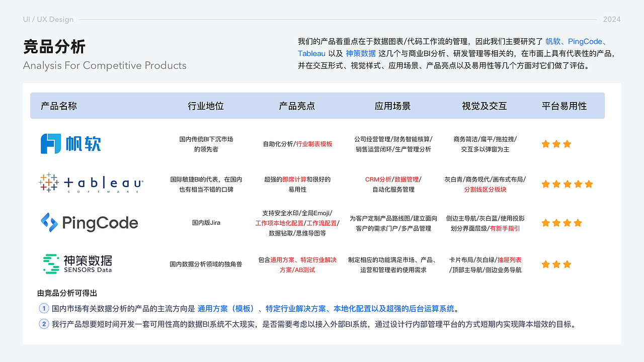Image resolution: width=644 pixels, height=362 pixels.
Task: Click the 神策数据 Sensors Data logo
Action: 77,264
